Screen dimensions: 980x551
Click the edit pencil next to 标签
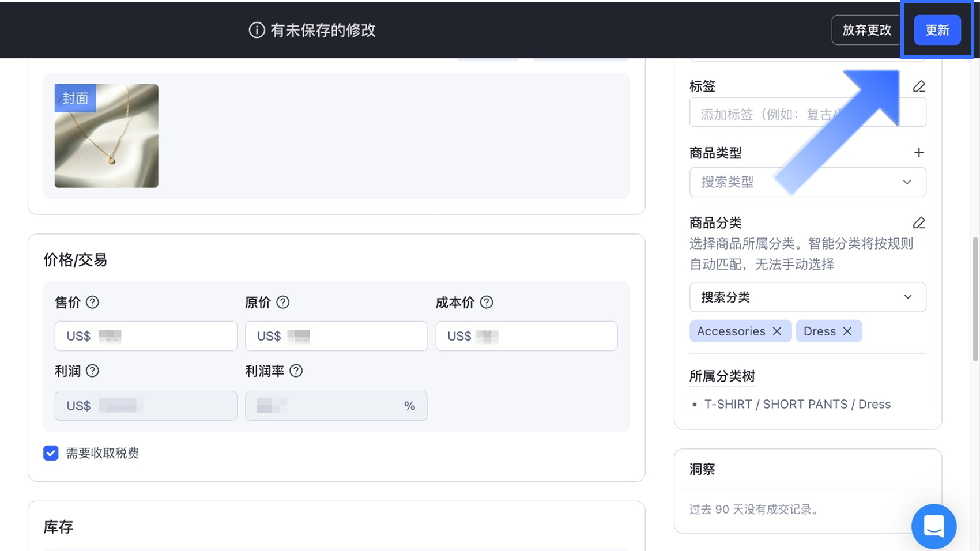(918, 86)
